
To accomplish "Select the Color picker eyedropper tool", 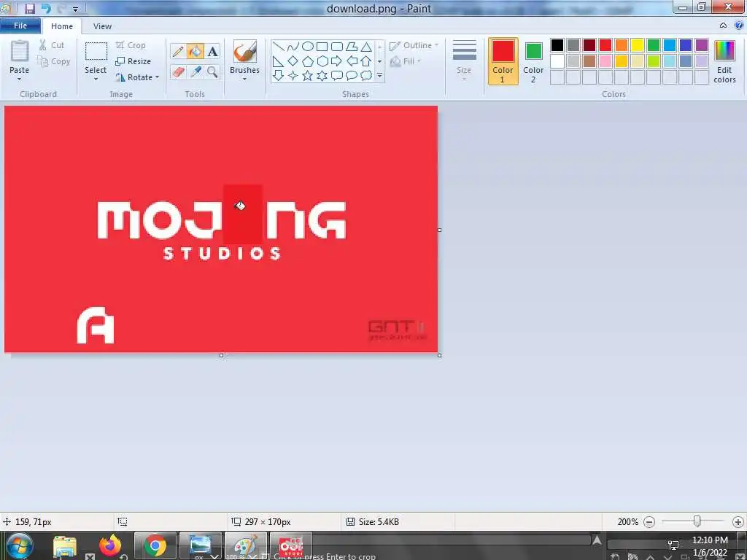I will (x=196, y=72).
